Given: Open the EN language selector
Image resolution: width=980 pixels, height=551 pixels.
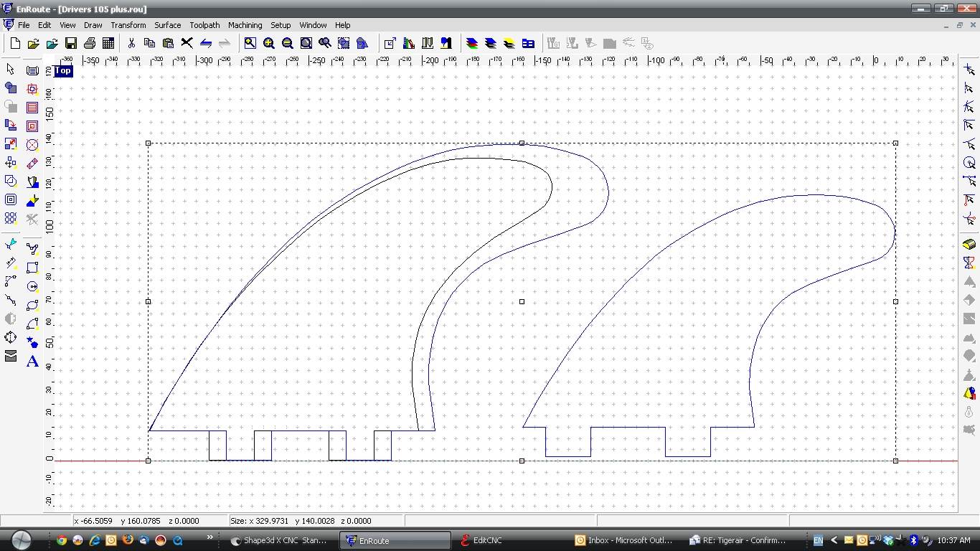Looking at the screenshot, I should pyautogui.click(x=818, y=540).
